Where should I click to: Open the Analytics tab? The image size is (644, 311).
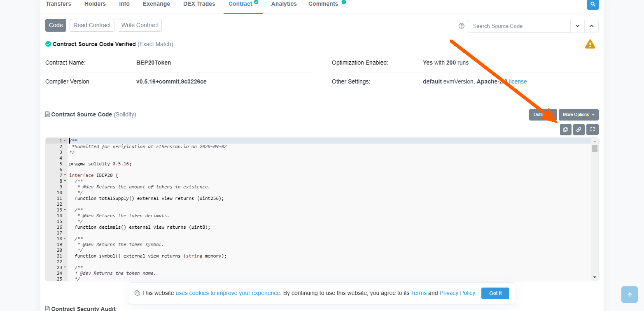point(284,4)
